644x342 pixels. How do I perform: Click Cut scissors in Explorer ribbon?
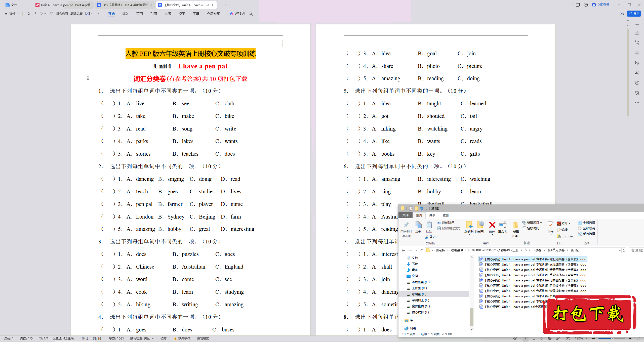pos(430,237)
